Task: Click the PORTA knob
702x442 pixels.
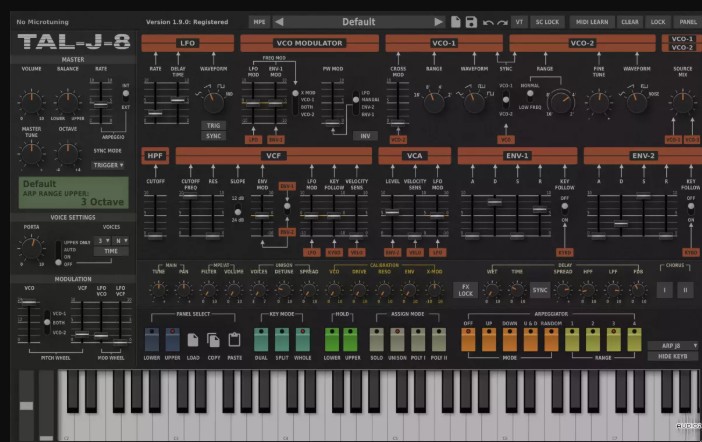Action: point(31,249)
